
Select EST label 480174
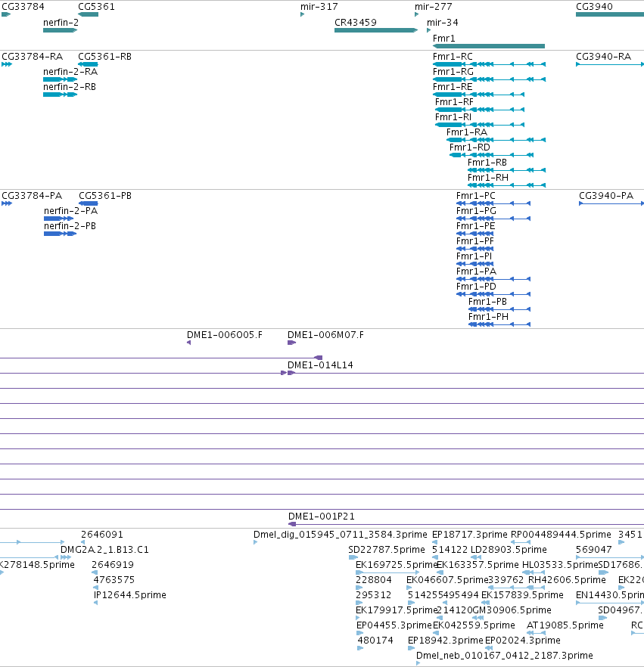pos(375,641)
